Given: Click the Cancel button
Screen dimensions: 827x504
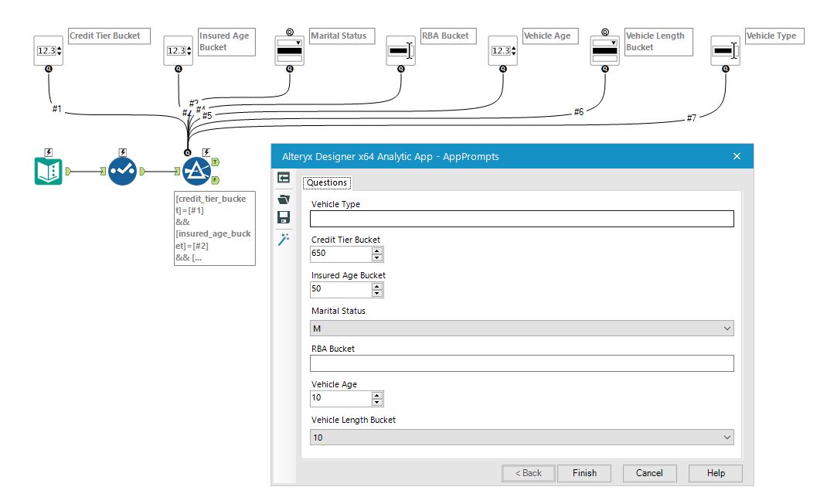Looking at the screenshot, I should (649, 473).
